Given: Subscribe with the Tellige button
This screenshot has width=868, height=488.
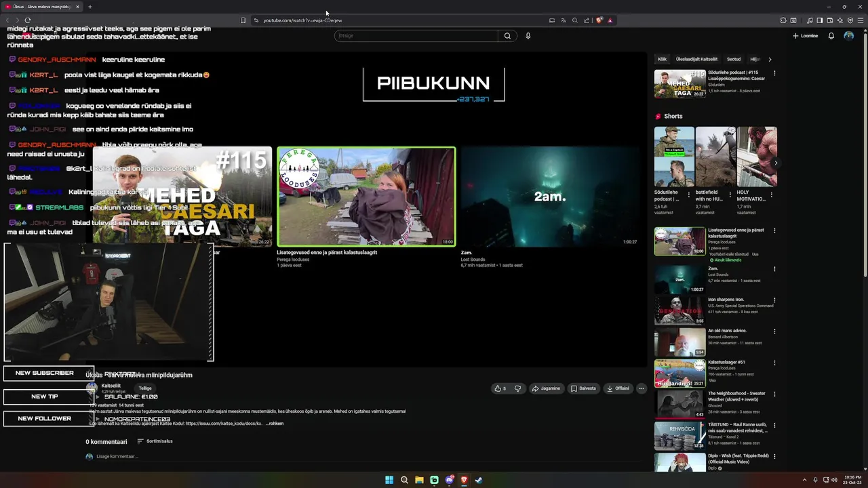Looking at the screenshot, I should click(145, 388).
